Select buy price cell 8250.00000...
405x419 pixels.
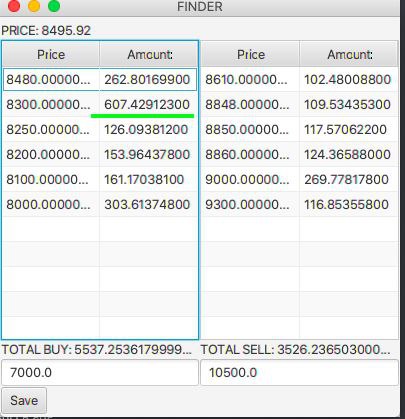[x=51, y=129]
